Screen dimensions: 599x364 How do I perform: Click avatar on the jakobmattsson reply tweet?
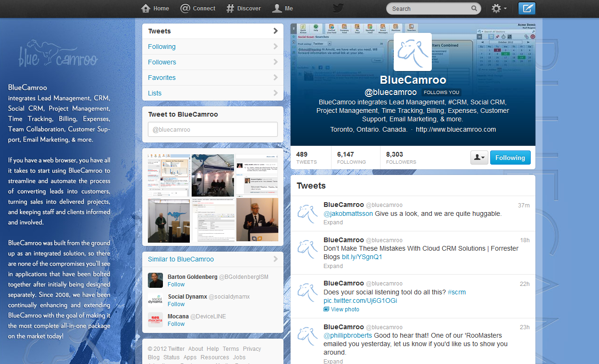tap(307, 214)
